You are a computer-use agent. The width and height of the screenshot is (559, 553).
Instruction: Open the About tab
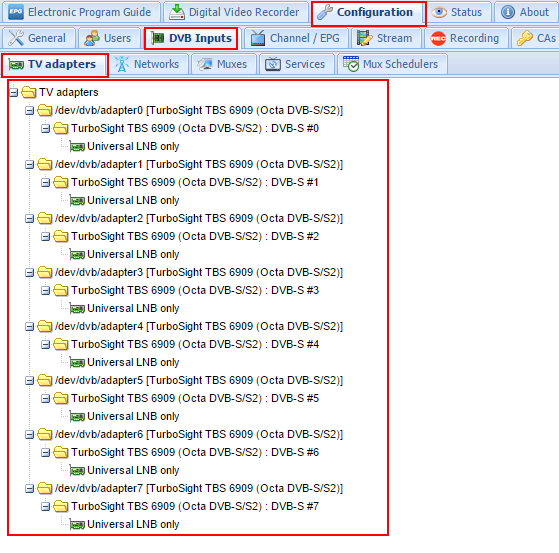click(x=526, y=12)
